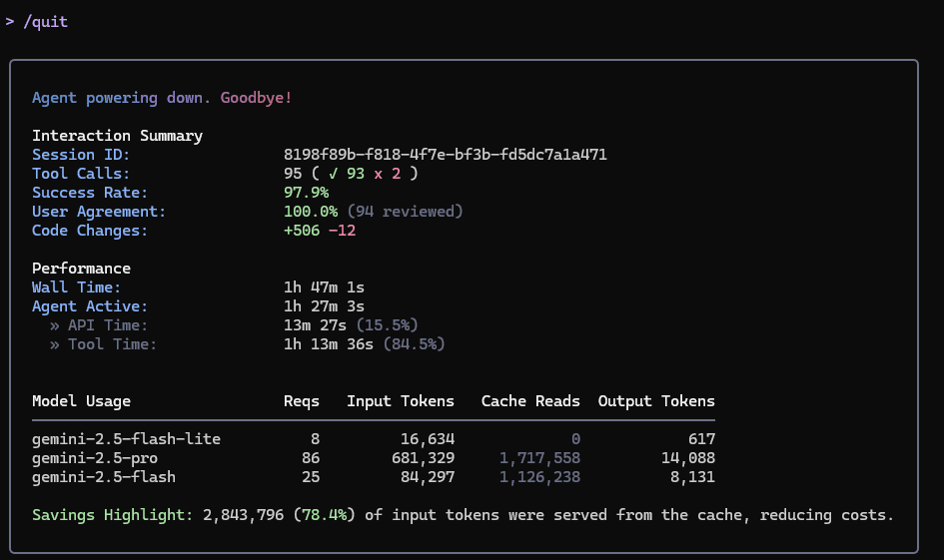This screenshot has width=944, height=560.
Task: Click the Session ID value
Action: (x=446, y=155)
